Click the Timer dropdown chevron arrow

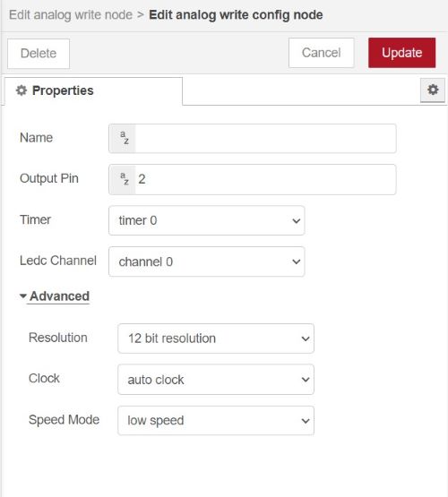click(x=297, y=220)
